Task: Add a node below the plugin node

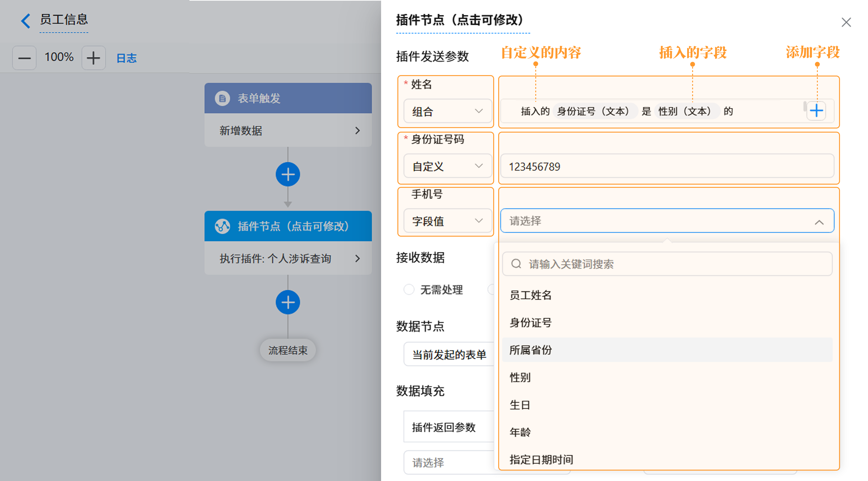Action: (288, 302)
